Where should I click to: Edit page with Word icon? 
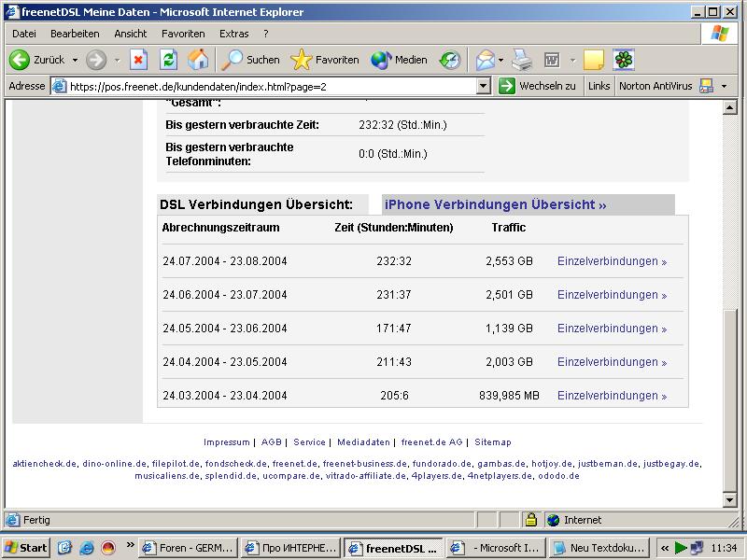pyautogui.click(x=552, y=60)
